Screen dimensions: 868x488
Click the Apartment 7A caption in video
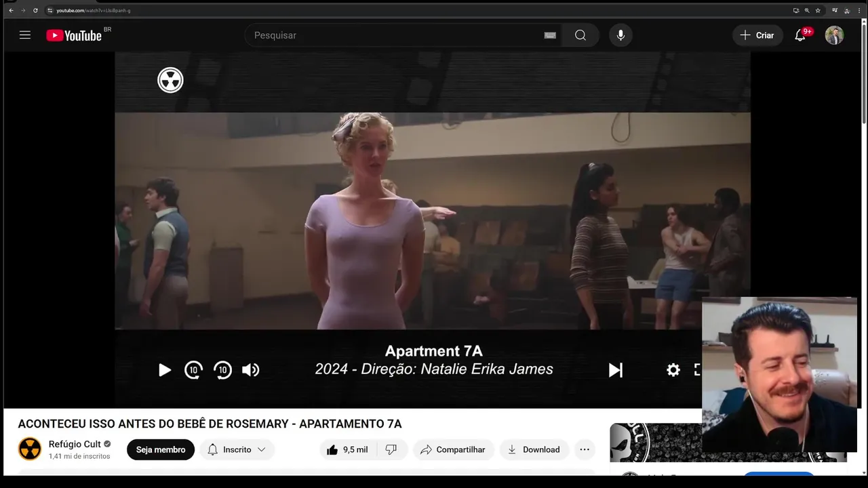(434, 351)
